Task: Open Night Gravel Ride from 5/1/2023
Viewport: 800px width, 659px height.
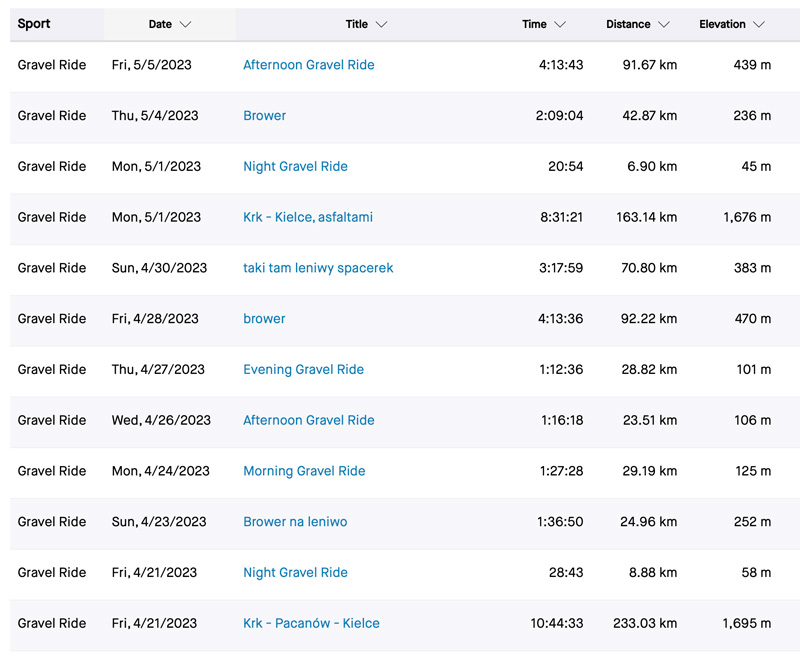Action: (x=295, y=166)
